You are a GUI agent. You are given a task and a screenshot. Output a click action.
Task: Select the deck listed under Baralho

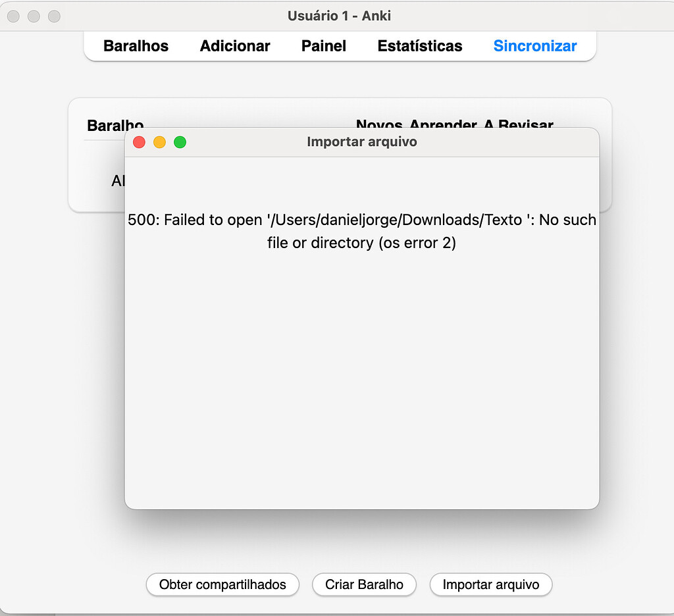point(117,181)
